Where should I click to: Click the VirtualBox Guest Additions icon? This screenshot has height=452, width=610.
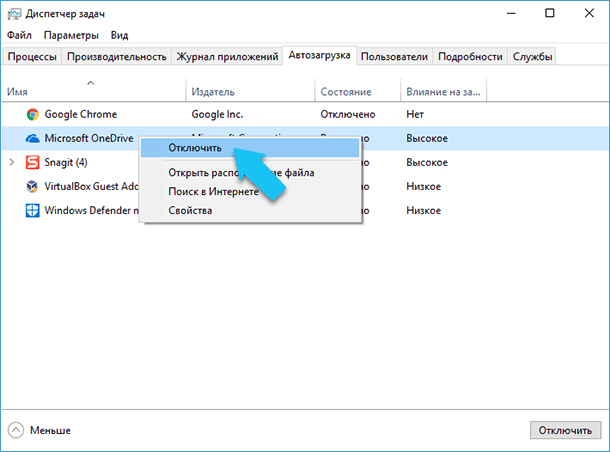click(32, 186)
